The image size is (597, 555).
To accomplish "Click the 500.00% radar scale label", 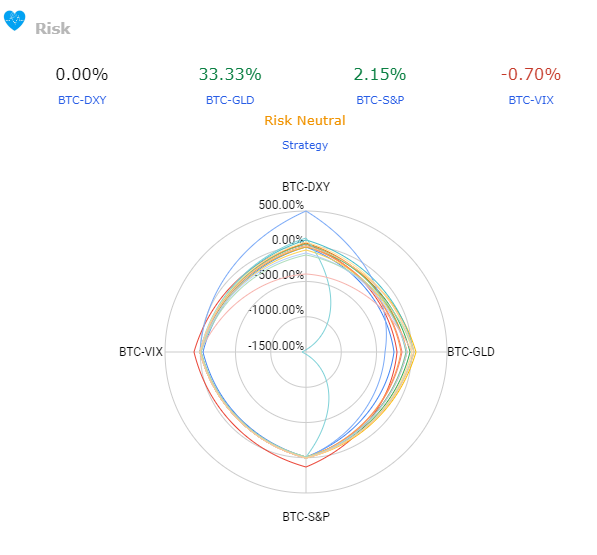I will pos(281,205).
